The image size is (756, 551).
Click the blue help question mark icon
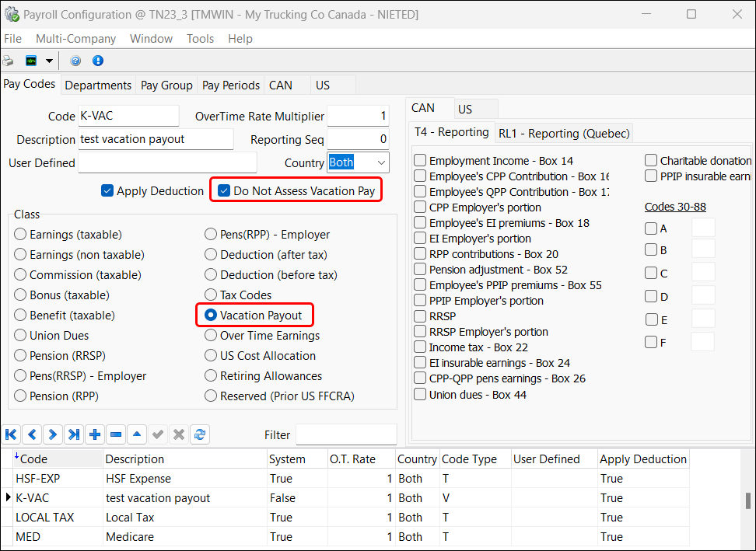tap(75, 61)
